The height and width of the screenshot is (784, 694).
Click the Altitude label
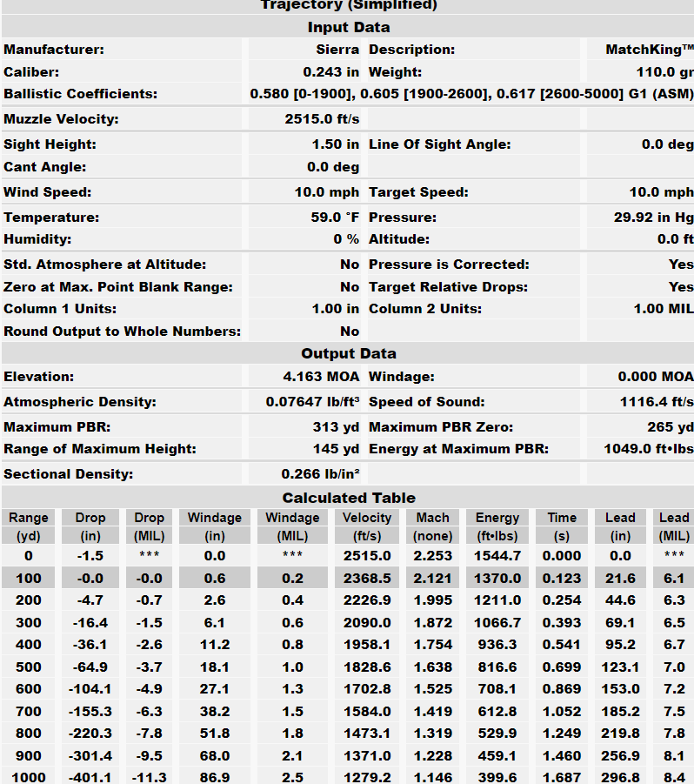(x=399, y=239)
